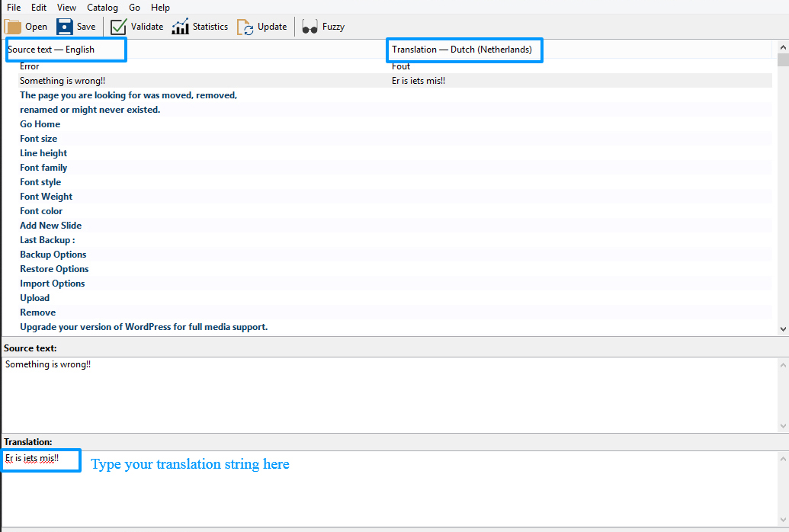The height and width of the screenshot is (532, 789).
Task: Open the Edit menu
Action: [x=39, y=7]
